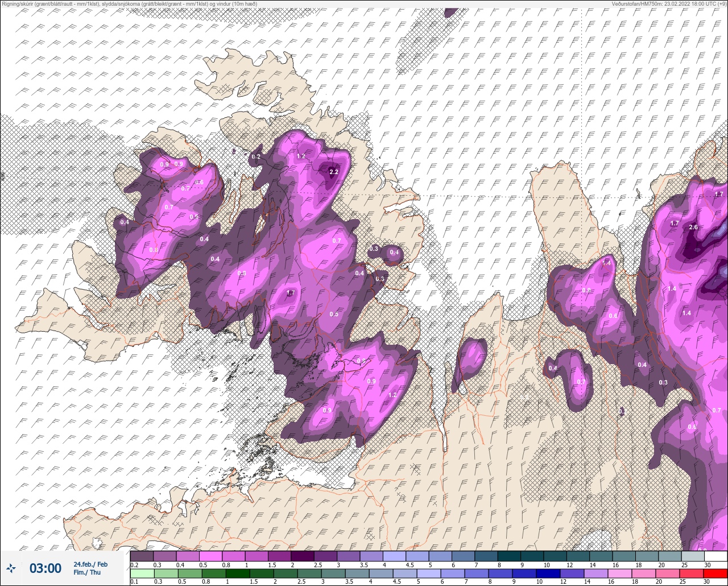Click the date label 24.feb./ Feb

tap(90, 564)
